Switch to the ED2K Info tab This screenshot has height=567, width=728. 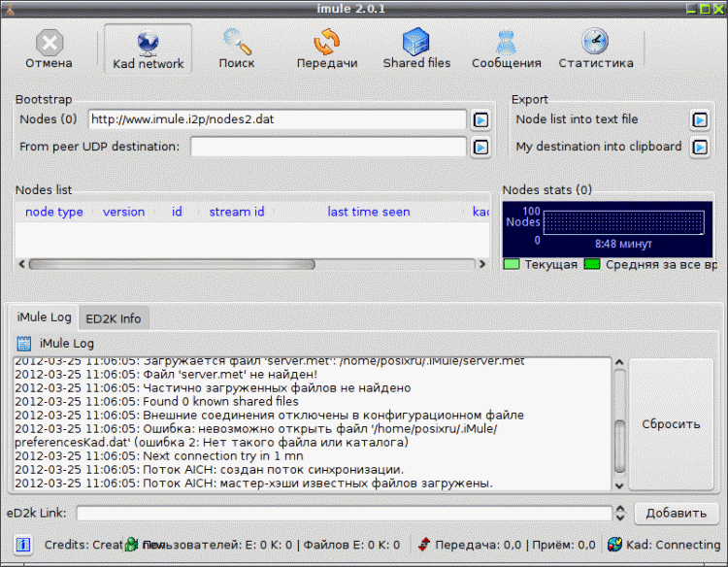tap(114, 318)
